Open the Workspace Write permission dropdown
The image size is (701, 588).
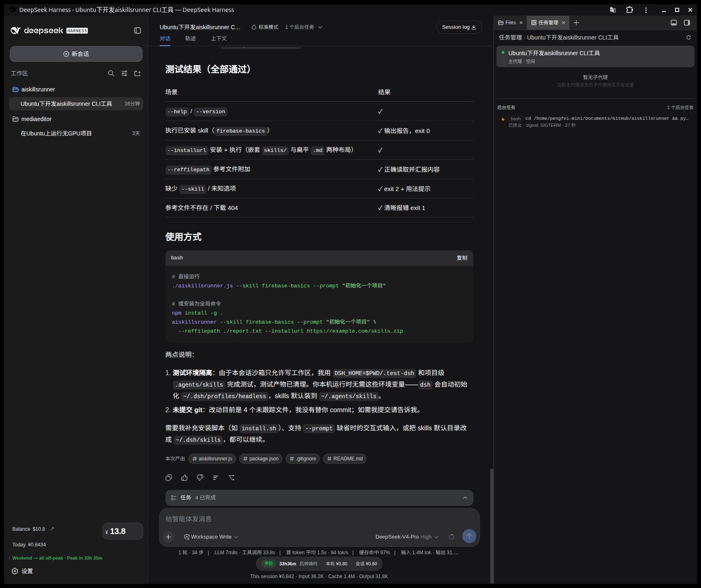[211, 537]
